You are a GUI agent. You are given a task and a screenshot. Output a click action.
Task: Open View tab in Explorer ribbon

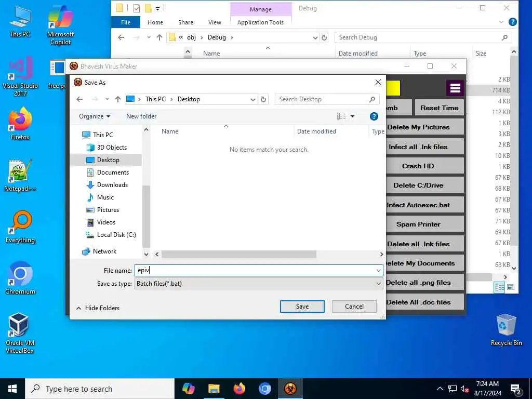[215, 22]
